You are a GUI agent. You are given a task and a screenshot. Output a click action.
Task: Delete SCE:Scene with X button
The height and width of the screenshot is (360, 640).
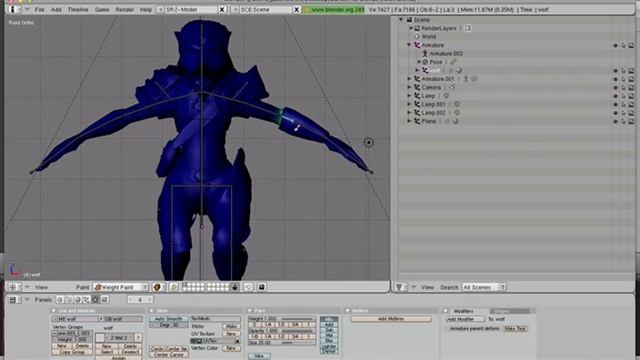point(297,9)
